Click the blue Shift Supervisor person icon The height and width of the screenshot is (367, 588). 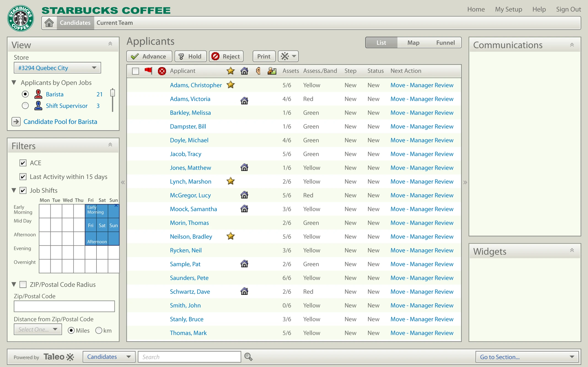[38, 106]
